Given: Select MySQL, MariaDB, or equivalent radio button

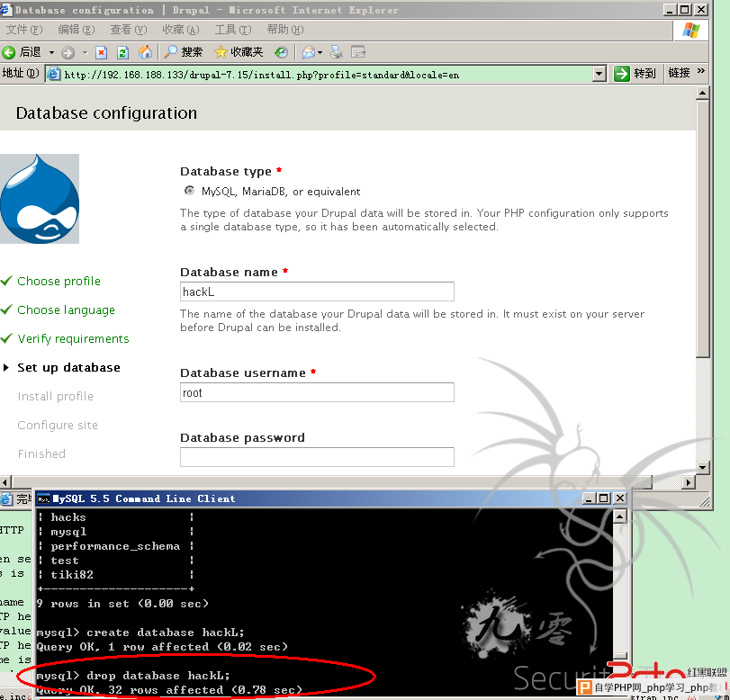Looking at the screenshot, I should [x=189, y=191].
